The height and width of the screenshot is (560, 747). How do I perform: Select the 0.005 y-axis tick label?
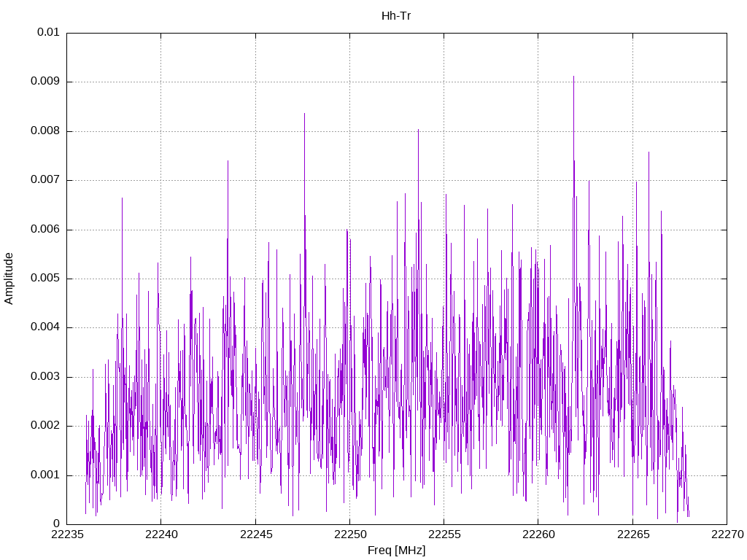click(44, 279)
